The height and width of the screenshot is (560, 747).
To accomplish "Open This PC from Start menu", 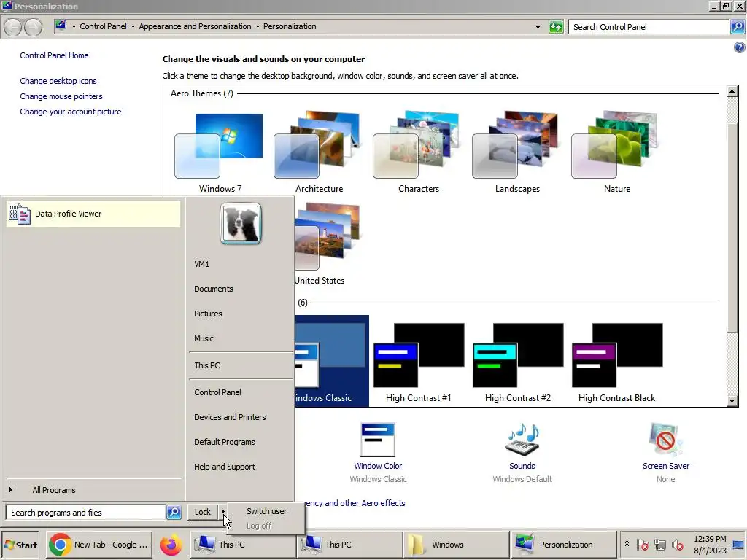I will click(x=206, y=365).
